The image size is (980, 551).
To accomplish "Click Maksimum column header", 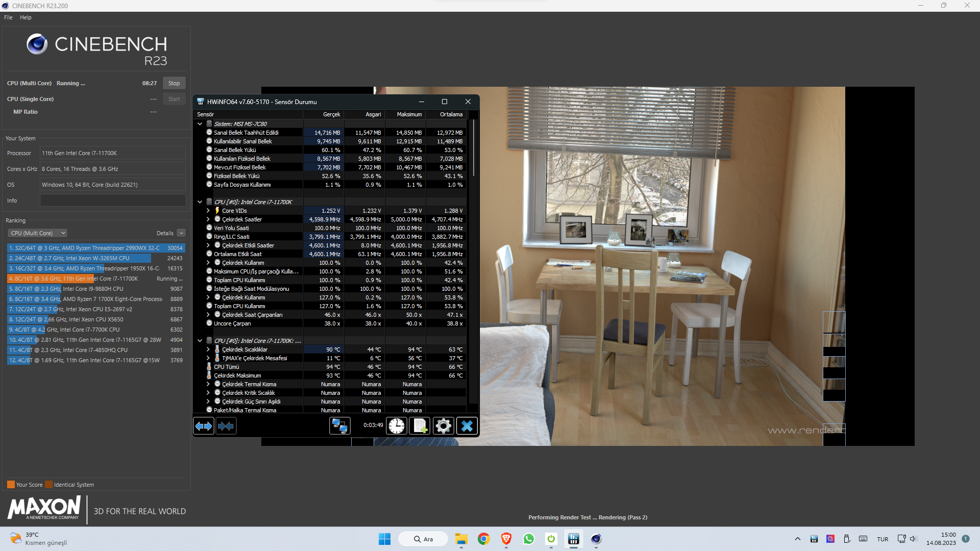I will 406,114.
